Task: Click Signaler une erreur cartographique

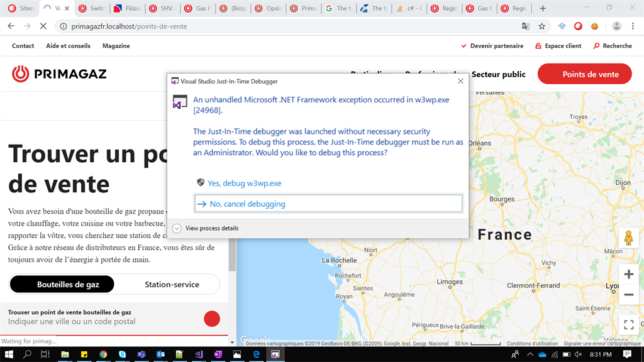Action: coord(602,344)
